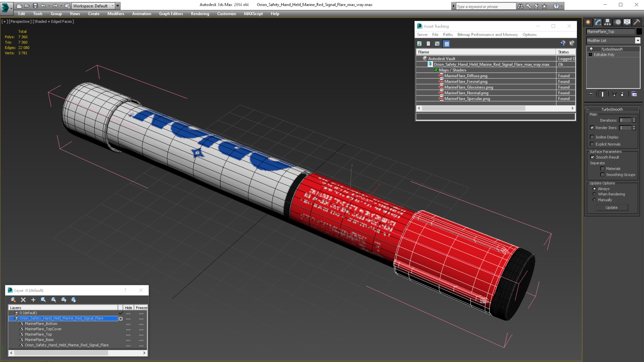This screenshot has height=362, width=644.
Task: Refresh the Asset Tracking list
Action: click(419, 44)
